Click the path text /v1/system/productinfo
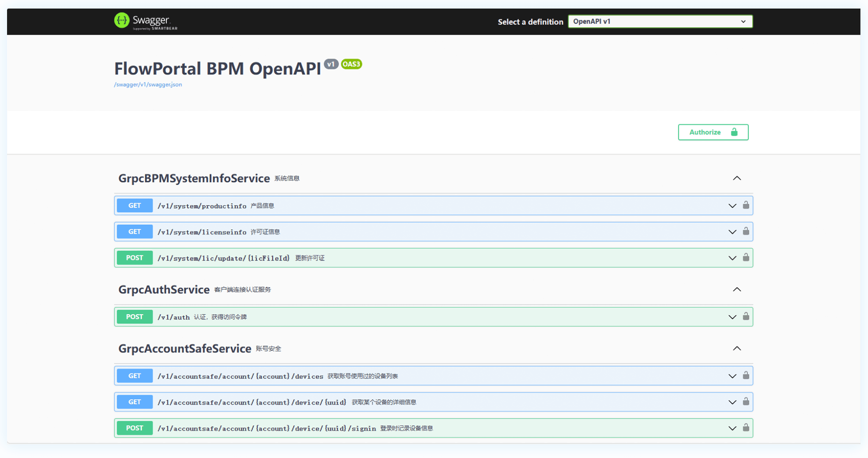This screenshot has height=458, width=868. [202, 206]
